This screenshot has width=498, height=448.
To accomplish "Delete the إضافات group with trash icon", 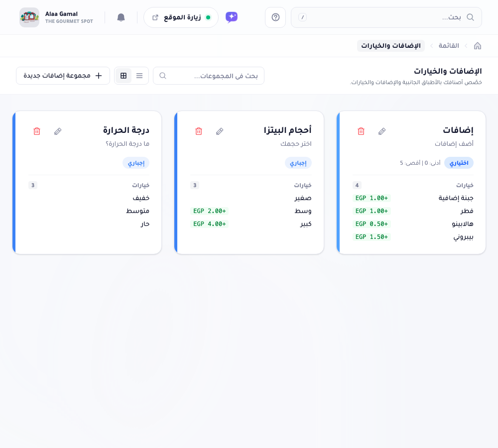I will (361, 131).
